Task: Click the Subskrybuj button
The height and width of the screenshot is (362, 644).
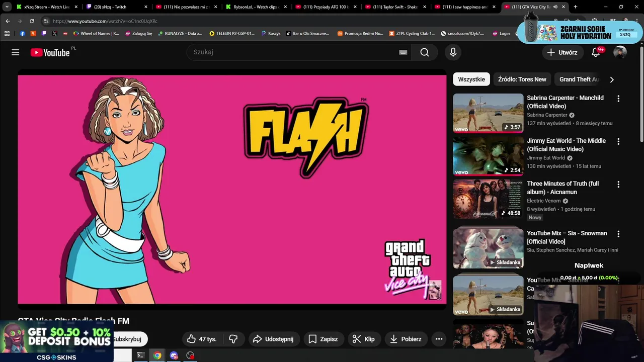Action: coord(129,339)
